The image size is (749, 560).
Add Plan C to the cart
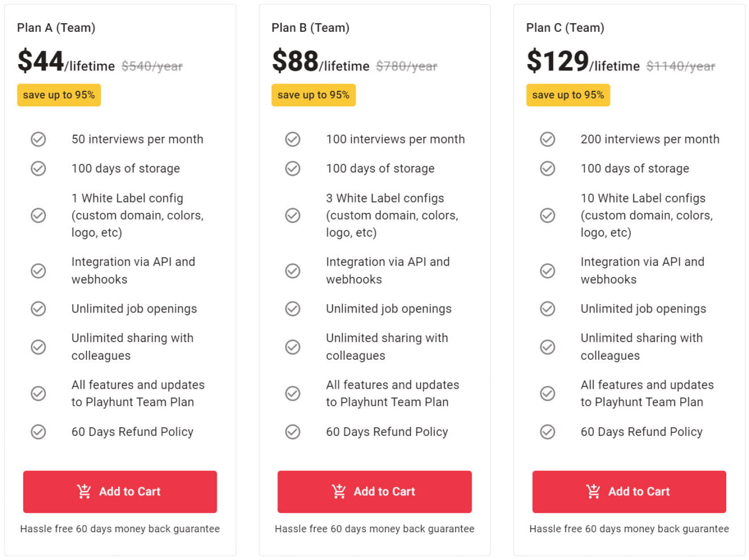point(629,491)
